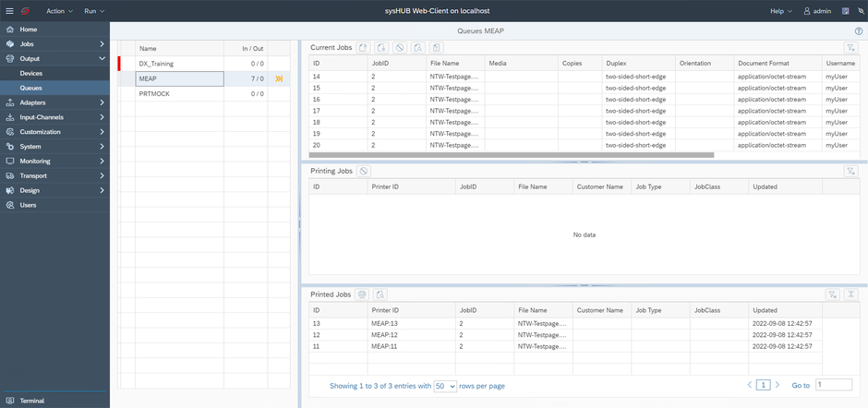Cancel the job in the Printing Jobs toolbar
The height and width of the screenshot is (408, 868).
[363, 171]
